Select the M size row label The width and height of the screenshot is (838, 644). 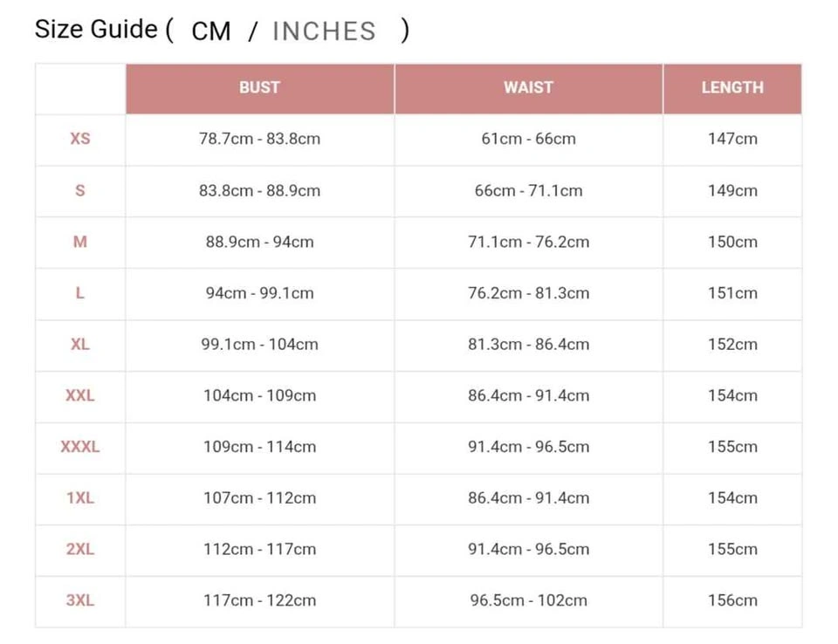(80, 242)
